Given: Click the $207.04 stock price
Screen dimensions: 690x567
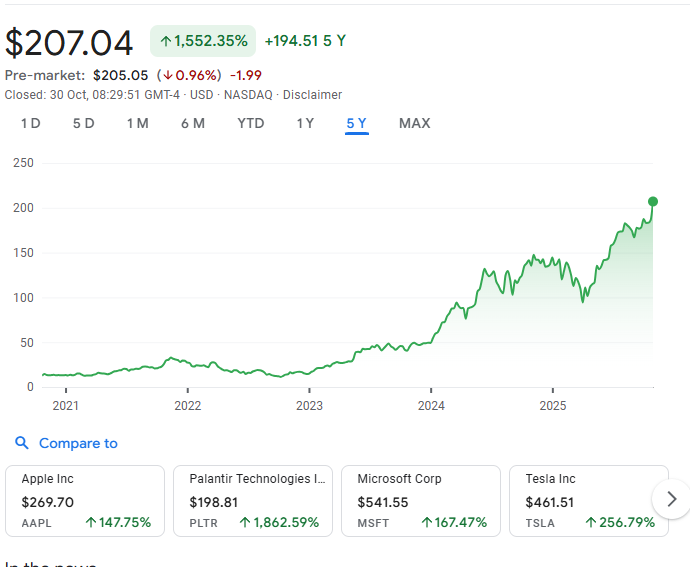Looking at the screenshot, I should point(69,43).
